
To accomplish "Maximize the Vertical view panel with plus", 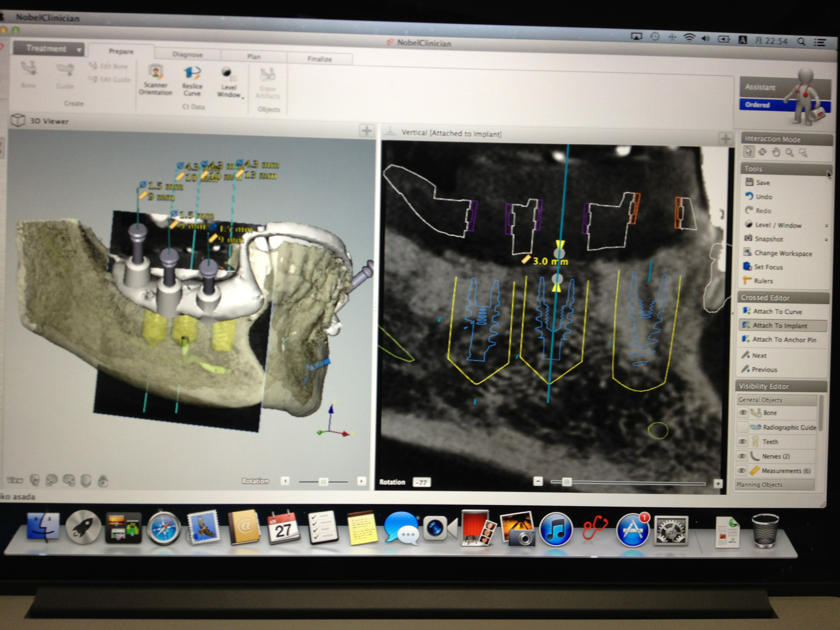I will 726,139.
